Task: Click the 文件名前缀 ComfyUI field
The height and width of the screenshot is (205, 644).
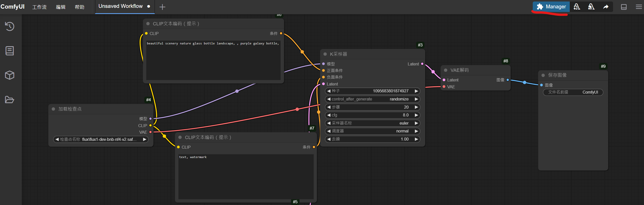Action: pos(573,92)
